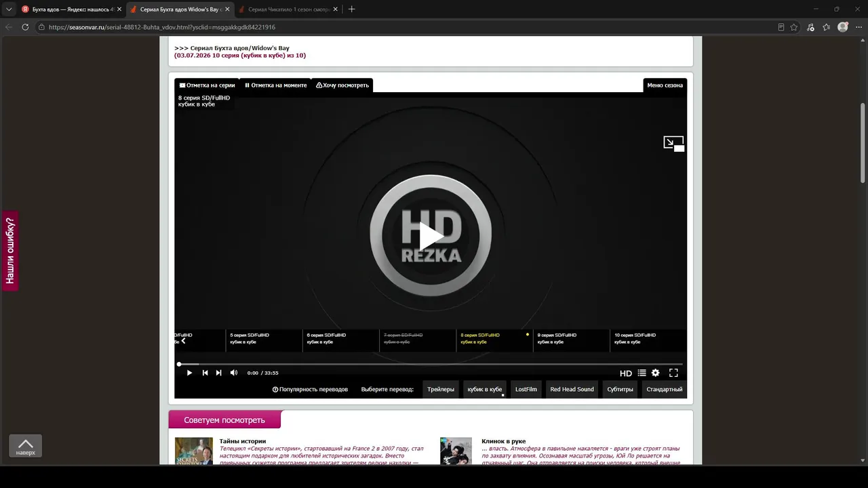Skip to the next episode with the skip-forward icon
Viewport: 868px width, 488px height.
click(x=218, y=373)
